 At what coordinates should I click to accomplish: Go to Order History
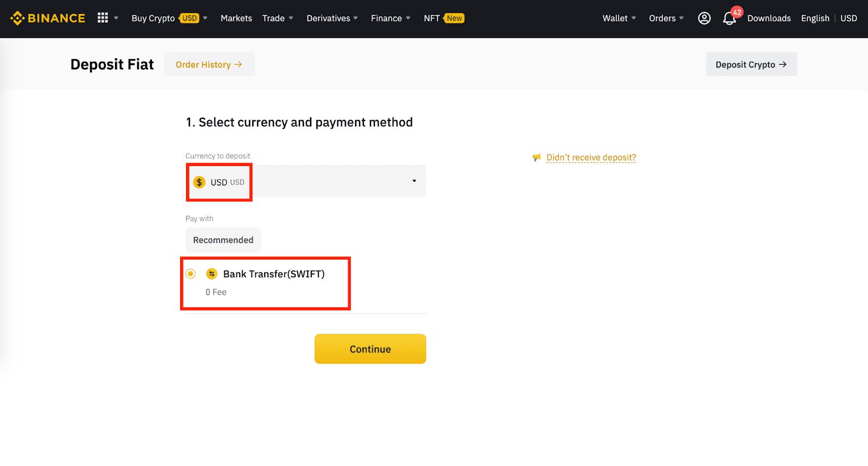pyautogui.click(x=209, y=65)
